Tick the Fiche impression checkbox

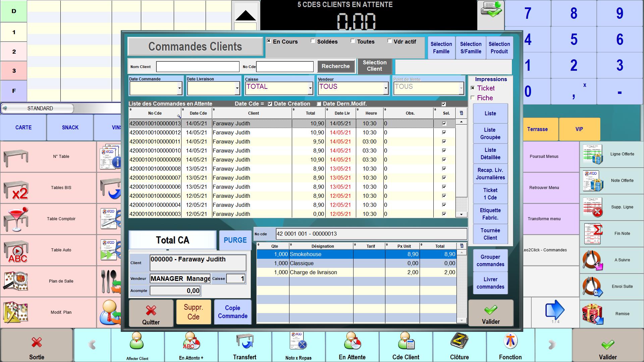click(x=473, y=98)
